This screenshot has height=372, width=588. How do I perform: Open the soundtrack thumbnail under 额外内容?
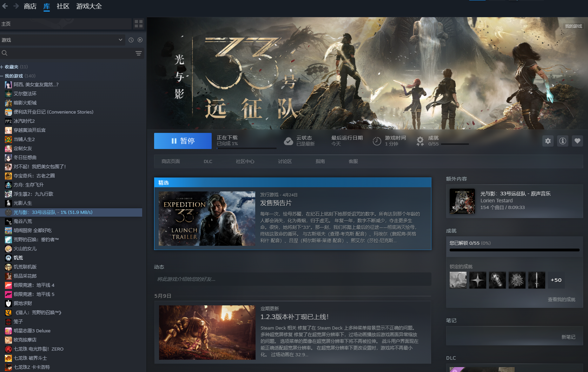[462, 201]
